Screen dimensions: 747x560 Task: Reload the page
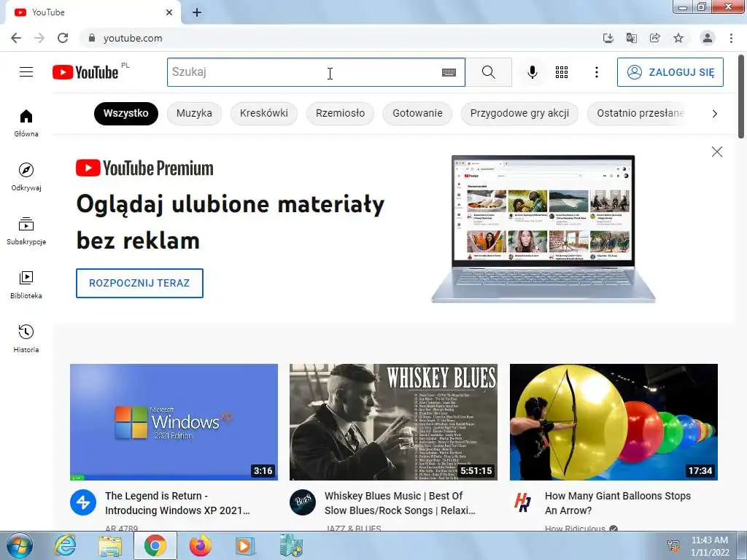pos(63,38)
